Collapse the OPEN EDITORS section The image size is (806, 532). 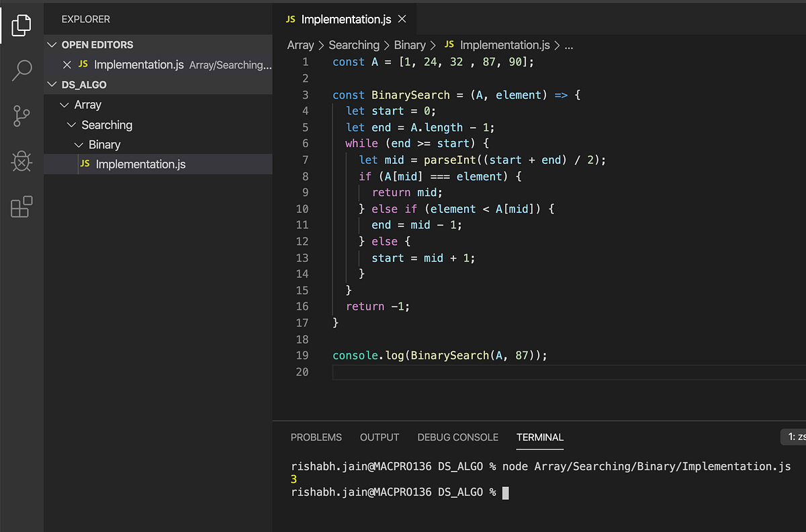pyautogui.click(x=52, y=44)
